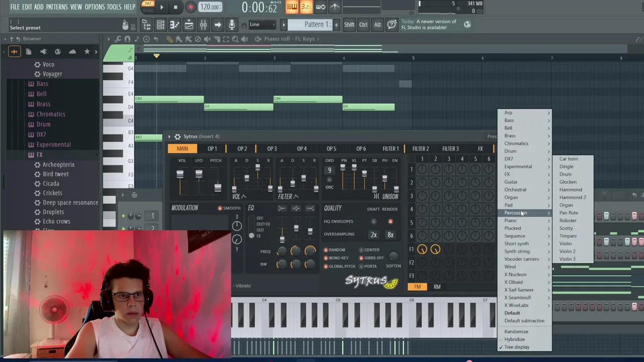644x362 pixels.
Task: Click the Ctrl key button
Action: [363, 25]
